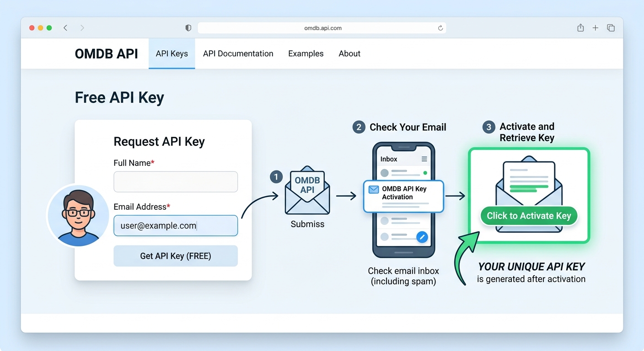Click the hamburger icon beside Inbox

(x=423, y=159)
